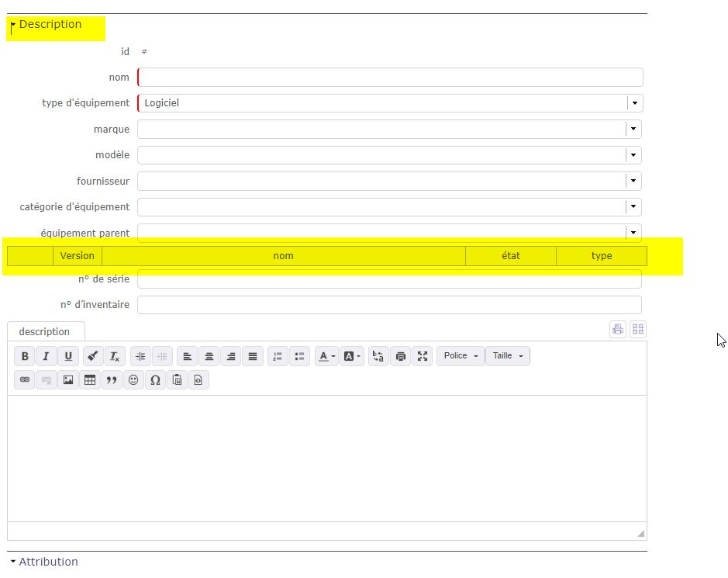Insert a table into the description
The height and width of the screenshot is (578, 728).
click(90, 380)
